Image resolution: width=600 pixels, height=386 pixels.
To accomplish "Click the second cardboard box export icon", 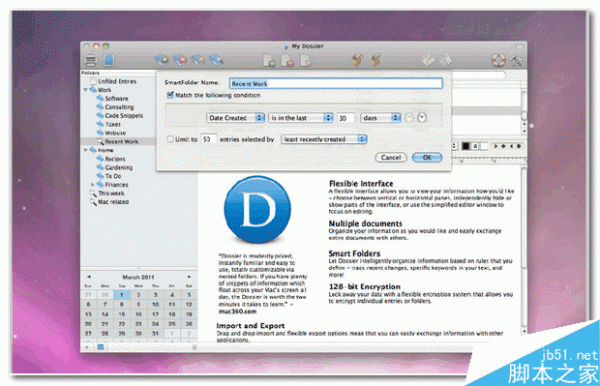I will coord(375,60).
